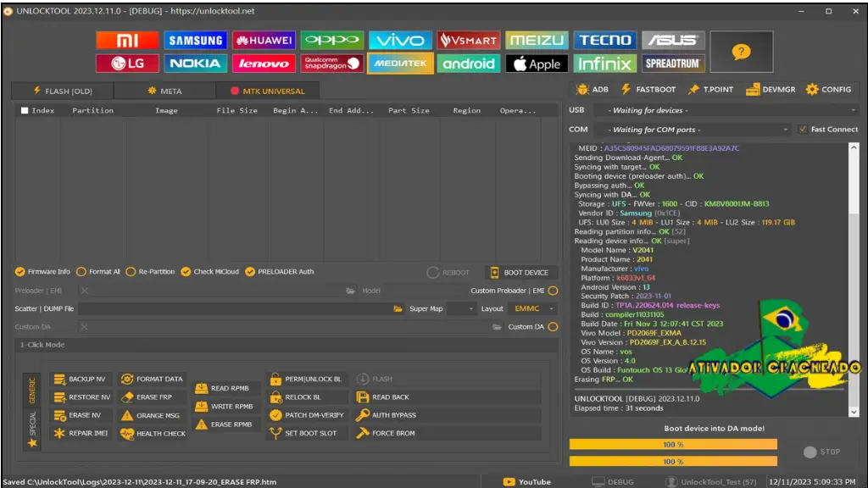Uncheck the Fast Connect checkbox
868x488 pixels.
[803, 129]
